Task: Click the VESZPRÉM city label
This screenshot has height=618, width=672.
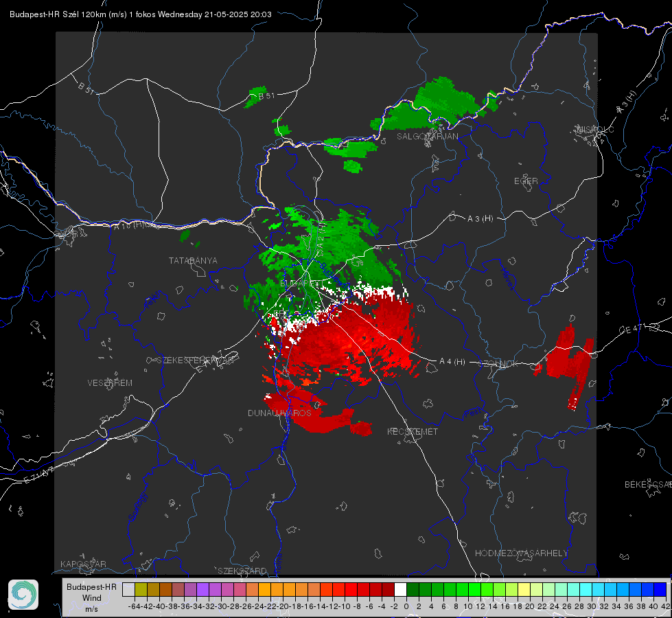Action: 110,383
